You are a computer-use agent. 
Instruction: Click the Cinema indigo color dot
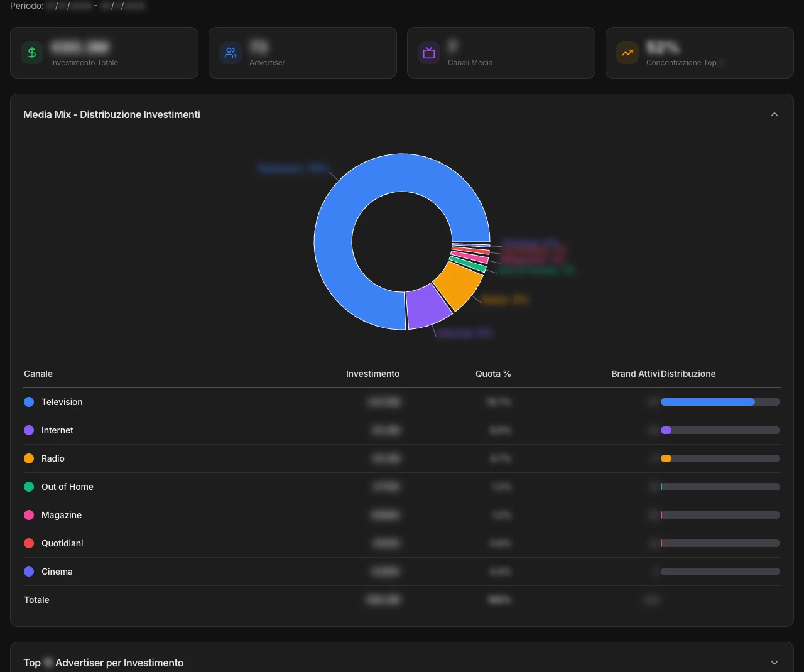(29, 572)
